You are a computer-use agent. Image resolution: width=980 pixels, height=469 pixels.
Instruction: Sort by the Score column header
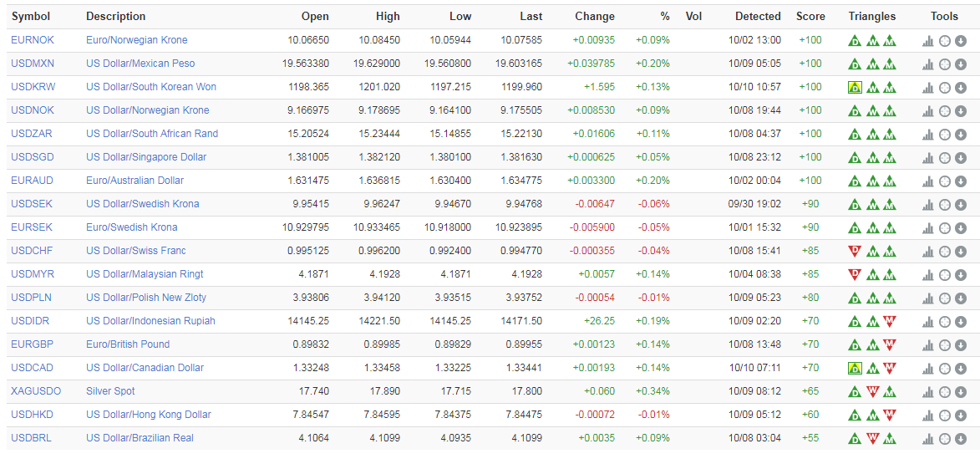(810, 16)
